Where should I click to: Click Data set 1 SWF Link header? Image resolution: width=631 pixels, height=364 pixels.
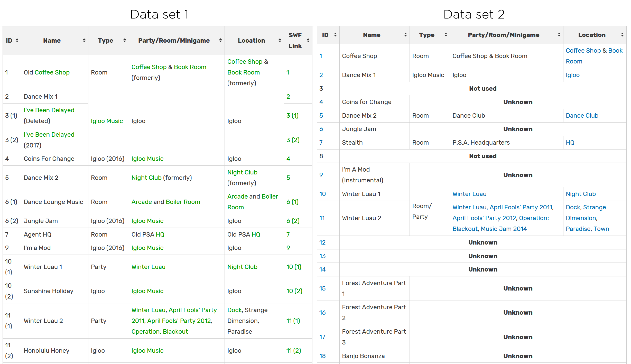(298, 40)
